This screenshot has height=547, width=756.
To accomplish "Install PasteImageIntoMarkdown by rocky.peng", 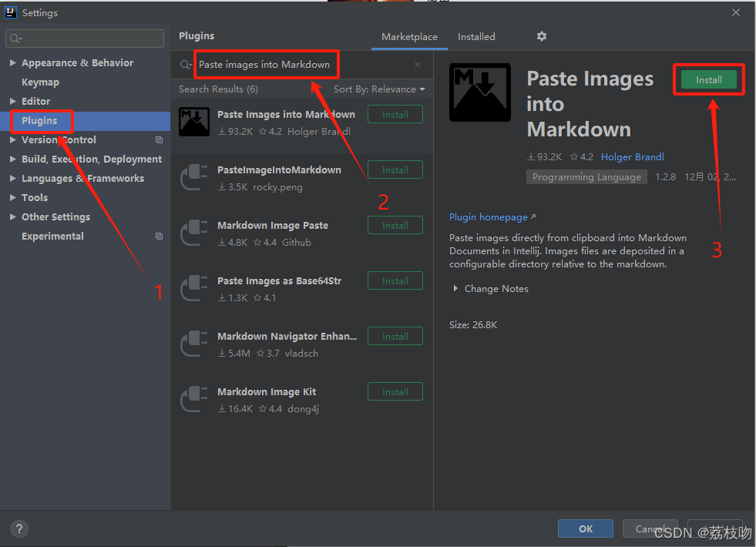I will [x=395, y=169].
